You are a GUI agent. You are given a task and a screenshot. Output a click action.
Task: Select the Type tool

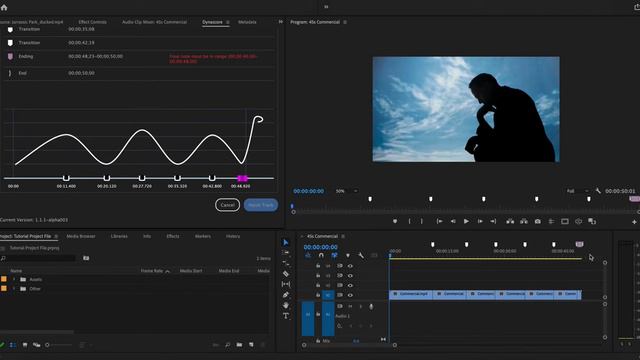point(286,316)
